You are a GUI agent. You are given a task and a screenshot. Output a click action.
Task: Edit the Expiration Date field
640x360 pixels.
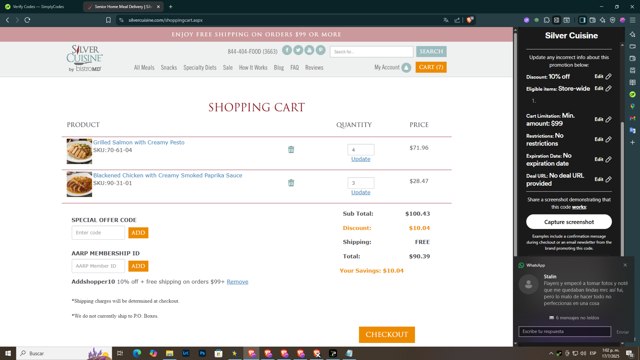[x=603, y=159]
